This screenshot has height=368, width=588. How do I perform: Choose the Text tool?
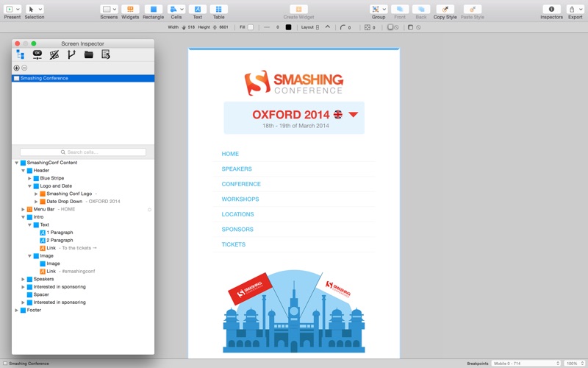(x=197, y=9)
